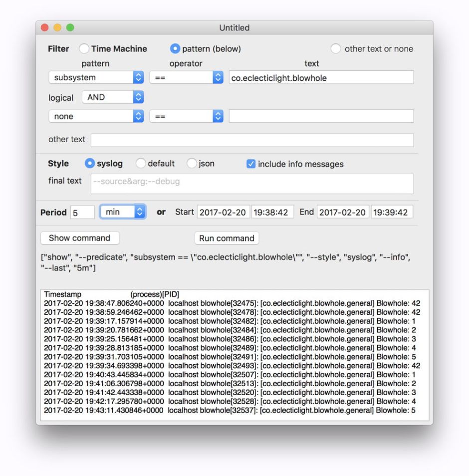
Task: Open the min period unit dropdown
Action: click(123, 212)
